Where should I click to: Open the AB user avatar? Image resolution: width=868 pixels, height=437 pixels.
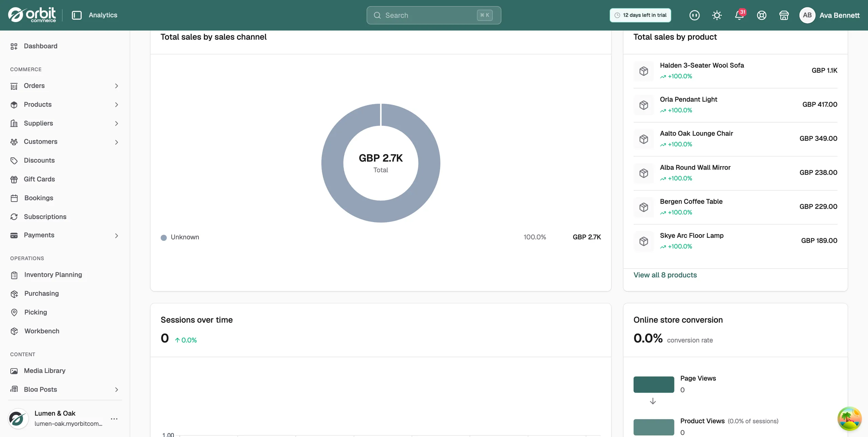(807, 15)
